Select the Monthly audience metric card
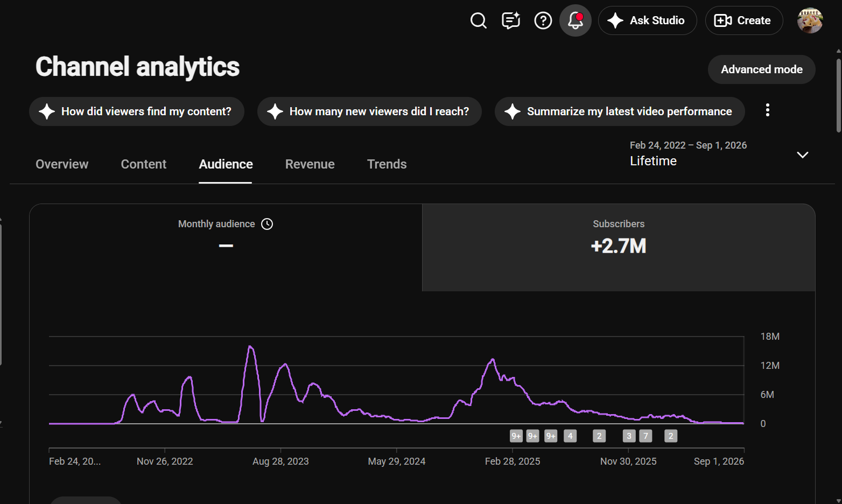This screenshot has height=504, width=842. (x=226, y=247)
